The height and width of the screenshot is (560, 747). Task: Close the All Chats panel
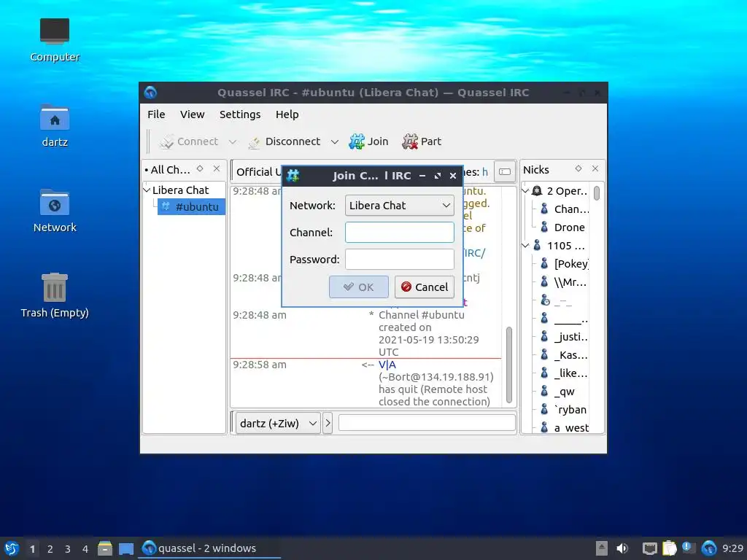217,168
